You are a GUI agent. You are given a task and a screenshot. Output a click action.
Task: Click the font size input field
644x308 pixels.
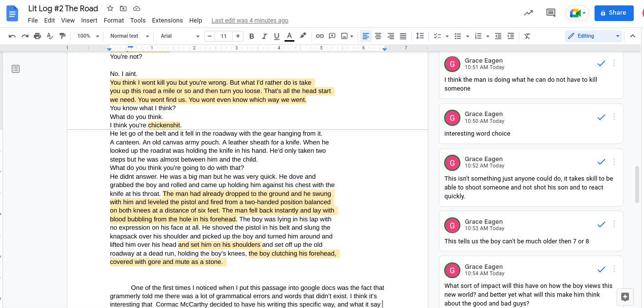tap(223, 36)
